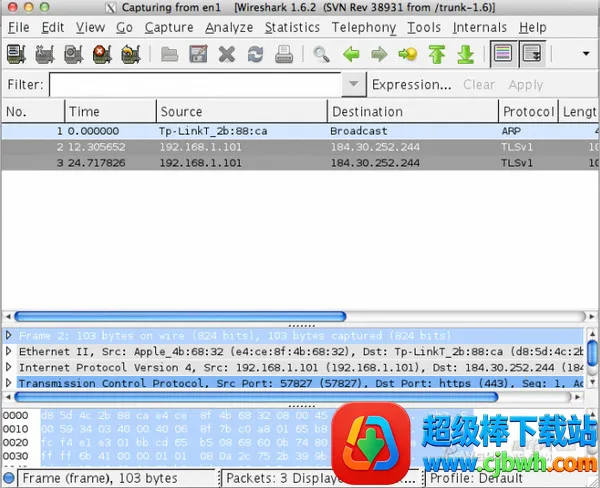Select ARP packet from Tp-LinkT_2b:88:ca
The height and width of the screenshot is (488, 600).
[300, 131]
